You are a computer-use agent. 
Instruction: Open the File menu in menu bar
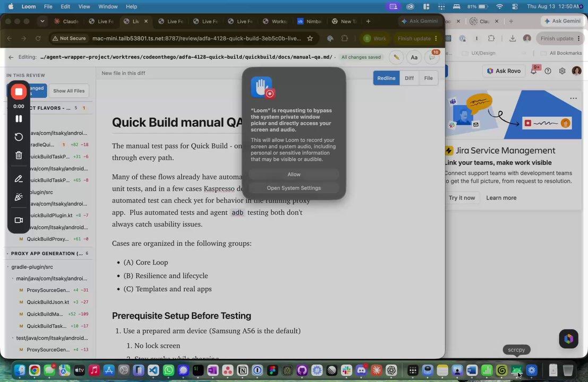48,6
